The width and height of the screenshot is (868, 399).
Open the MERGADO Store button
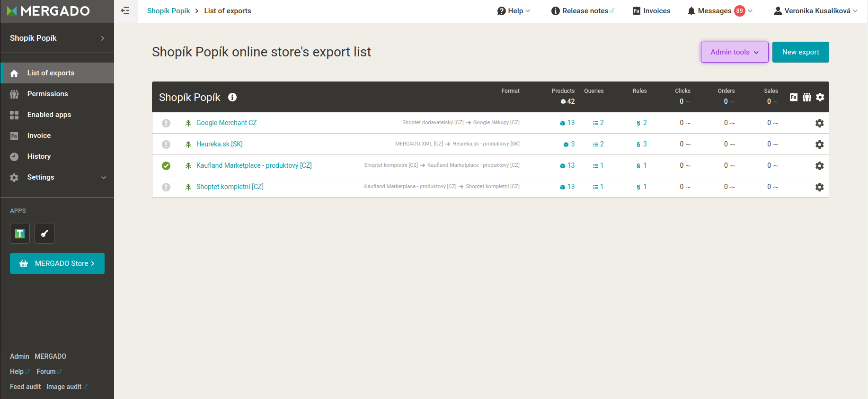coord(57,263)
